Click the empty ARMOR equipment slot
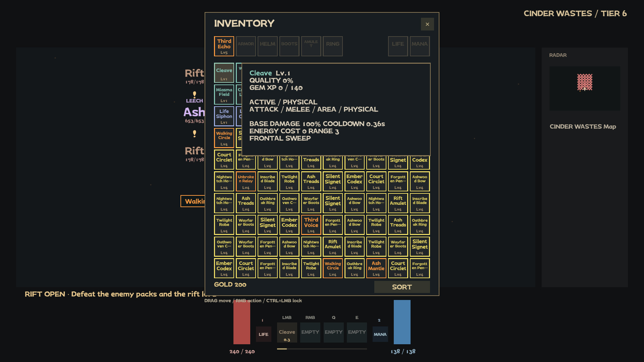The width and height of the screenshot is (644, 362). [x=246, y=46]
